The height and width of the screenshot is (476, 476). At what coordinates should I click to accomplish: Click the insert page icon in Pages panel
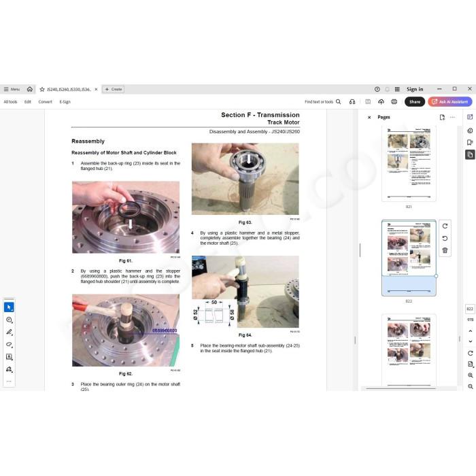coord(442,117)
